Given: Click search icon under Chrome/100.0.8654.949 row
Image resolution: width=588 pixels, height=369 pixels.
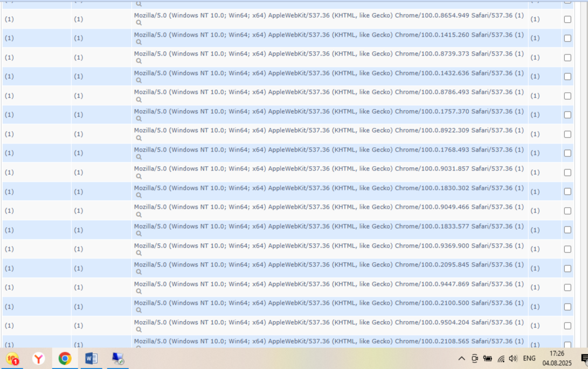Looking at the screenshot, I should (139, 23).
